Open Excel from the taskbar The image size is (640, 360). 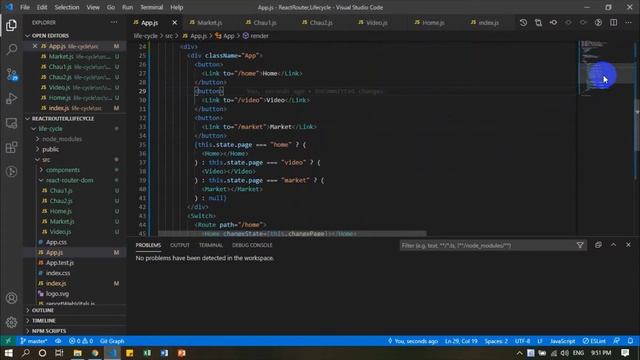[147, 353]
